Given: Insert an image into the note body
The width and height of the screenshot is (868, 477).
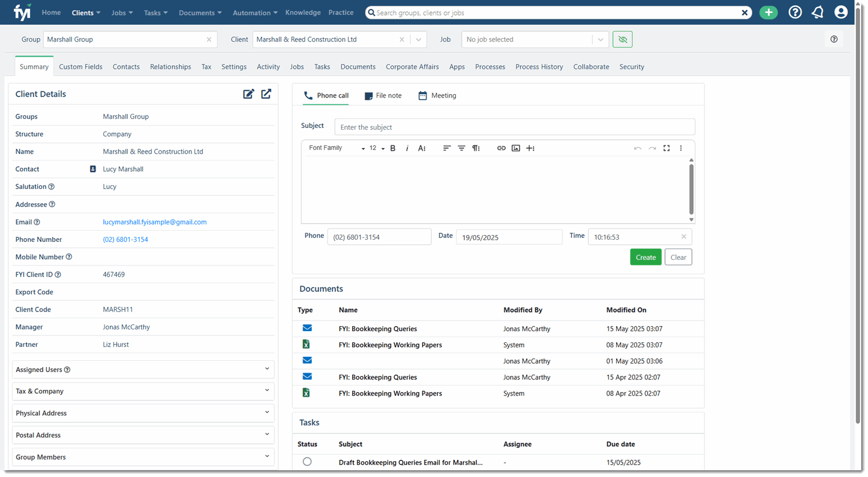Looking at the screenshot, I should 515,148.
